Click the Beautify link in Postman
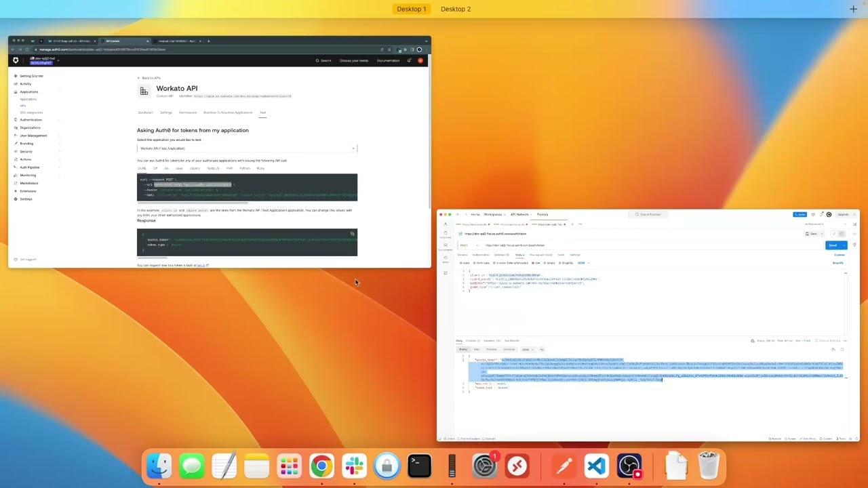The width and height of the screenshot is (868, 488). [838, 263]
